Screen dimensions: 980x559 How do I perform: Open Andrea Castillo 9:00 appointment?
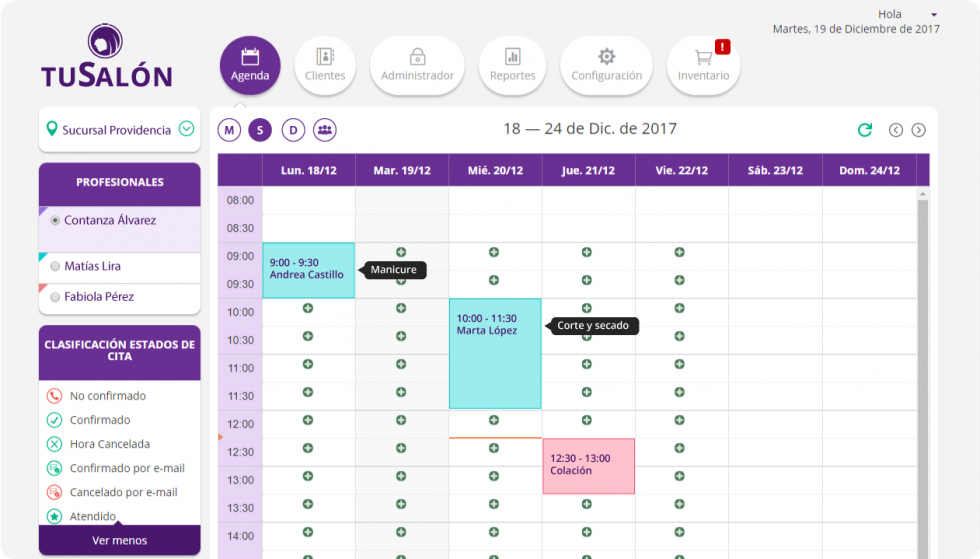308,270
